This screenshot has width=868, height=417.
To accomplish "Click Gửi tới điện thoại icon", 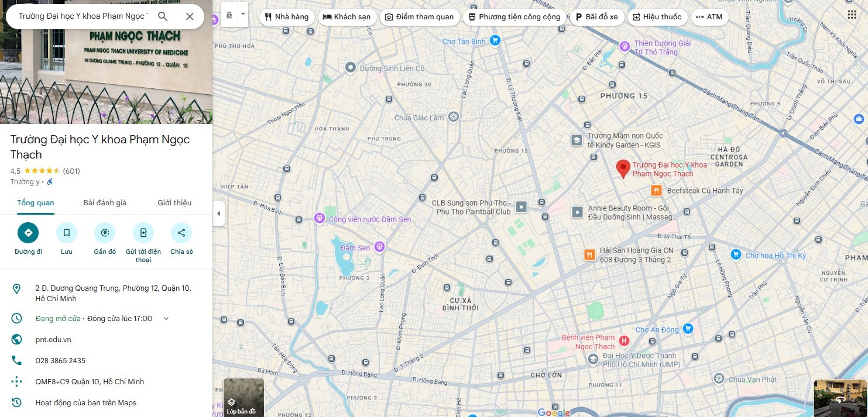I will click(143, 233).
